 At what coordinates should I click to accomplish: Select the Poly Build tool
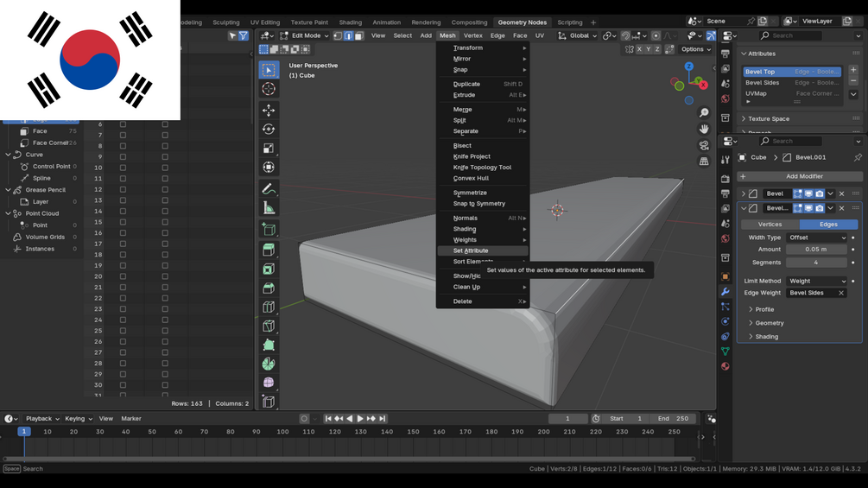[x=269, y=345]
